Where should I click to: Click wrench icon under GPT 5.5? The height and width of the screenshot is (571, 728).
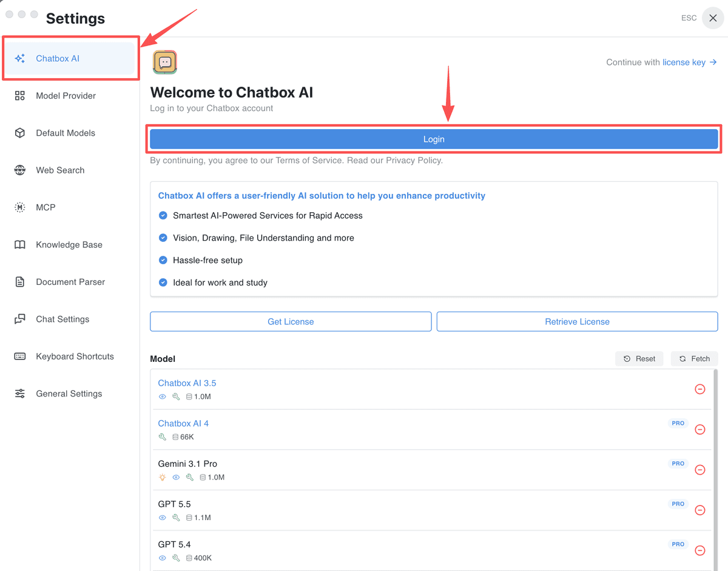point(176,518)
